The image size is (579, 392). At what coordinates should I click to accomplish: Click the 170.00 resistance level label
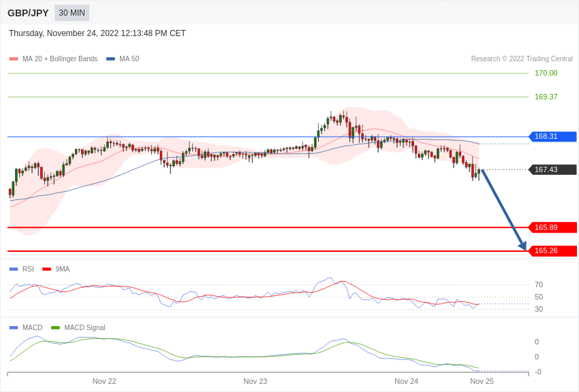point(546,73)
